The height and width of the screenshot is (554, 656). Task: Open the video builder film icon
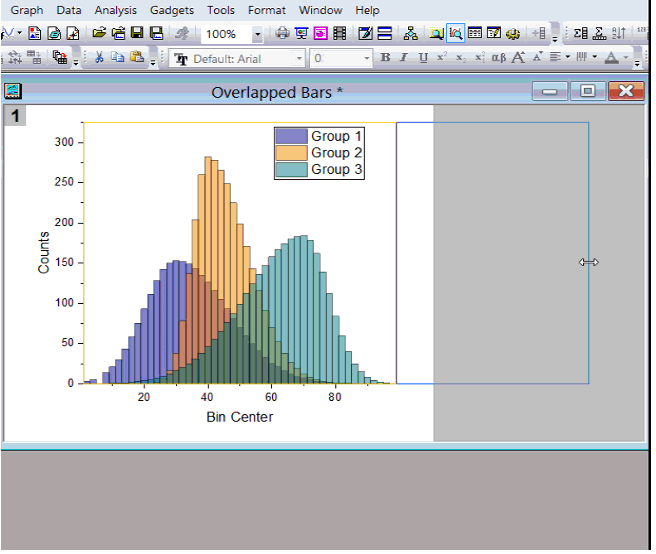click(340, 33)
